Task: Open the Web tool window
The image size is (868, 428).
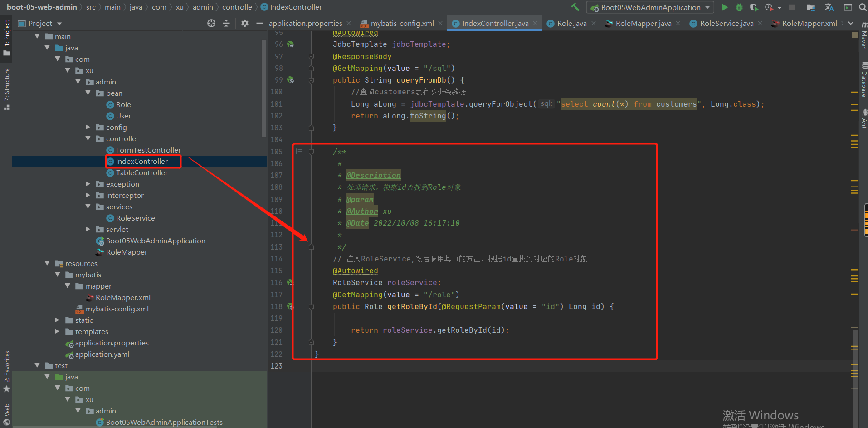Action: coord(7,414)
